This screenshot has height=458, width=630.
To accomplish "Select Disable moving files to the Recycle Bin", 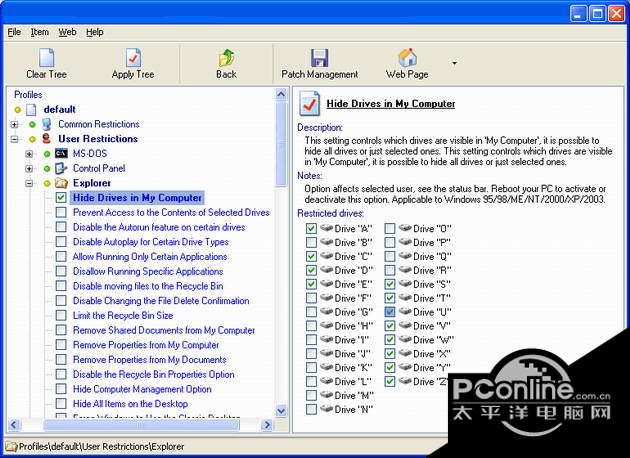I will (x=148, y=286).
